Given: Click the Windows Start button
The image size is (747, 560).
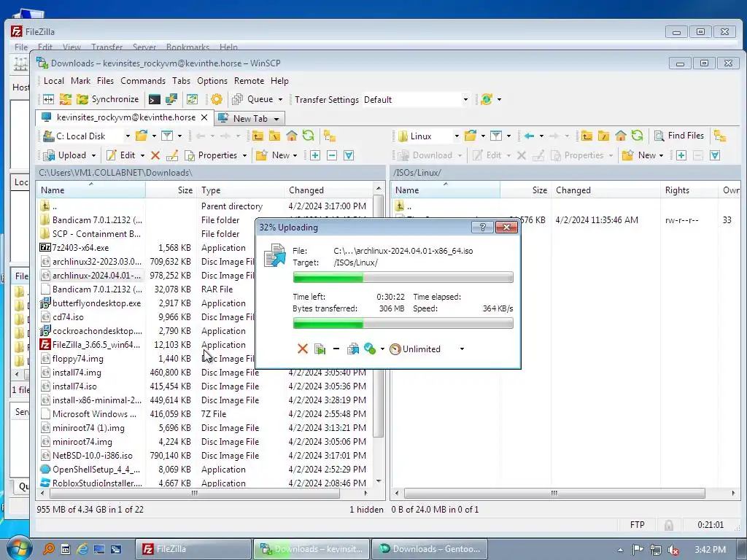Looking at the screenshot, I should pos(19,548).
